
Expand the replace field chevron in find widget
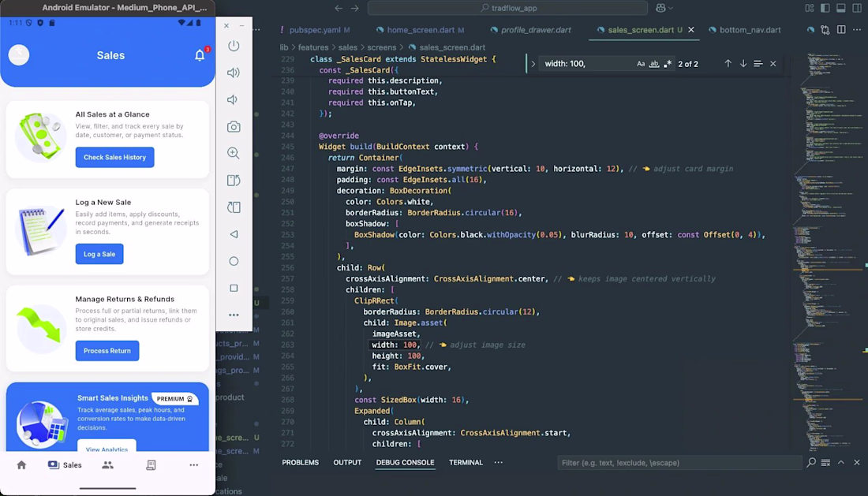point(533,64)
